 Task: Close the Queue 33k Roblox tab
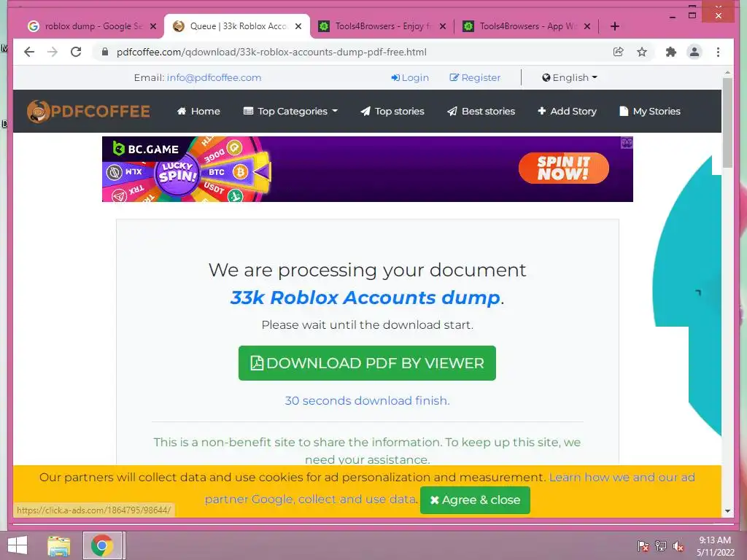298,26
